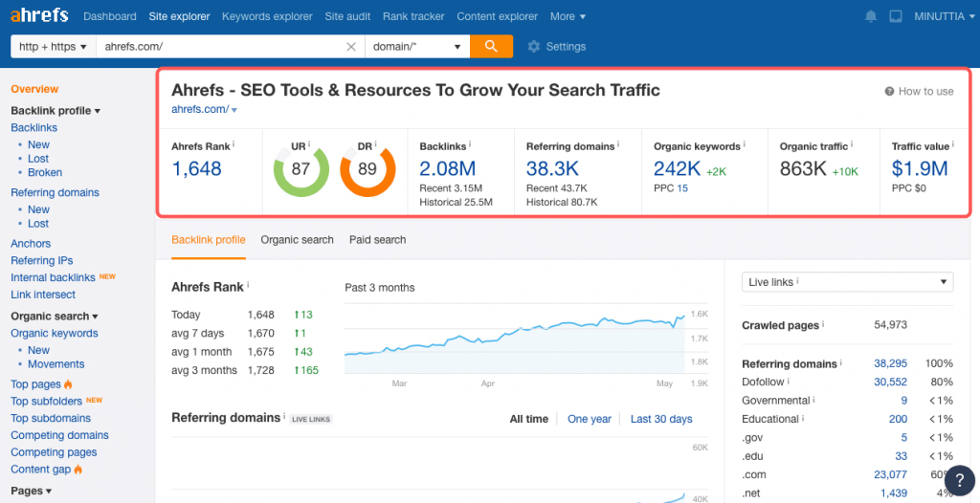Select the One year time range
This screenshot has height=503, width=980.
click(590, 419)
